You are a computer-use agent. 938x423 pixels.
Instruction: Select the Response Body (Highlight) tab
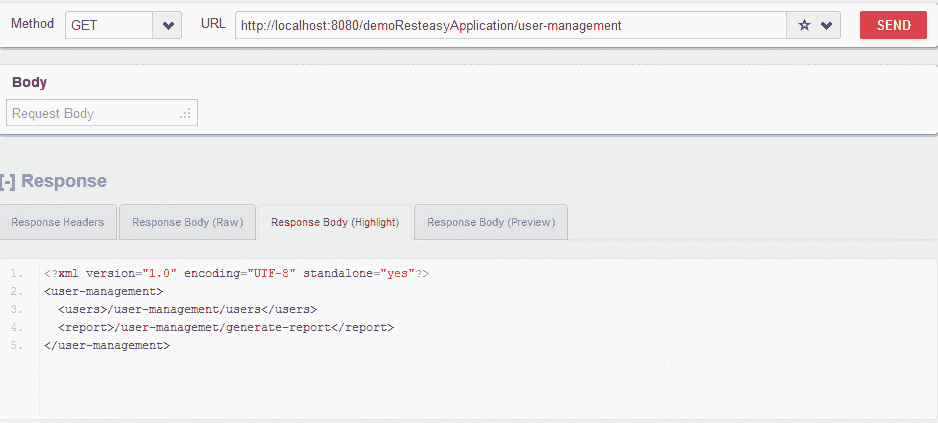click(x=335, y=223)
